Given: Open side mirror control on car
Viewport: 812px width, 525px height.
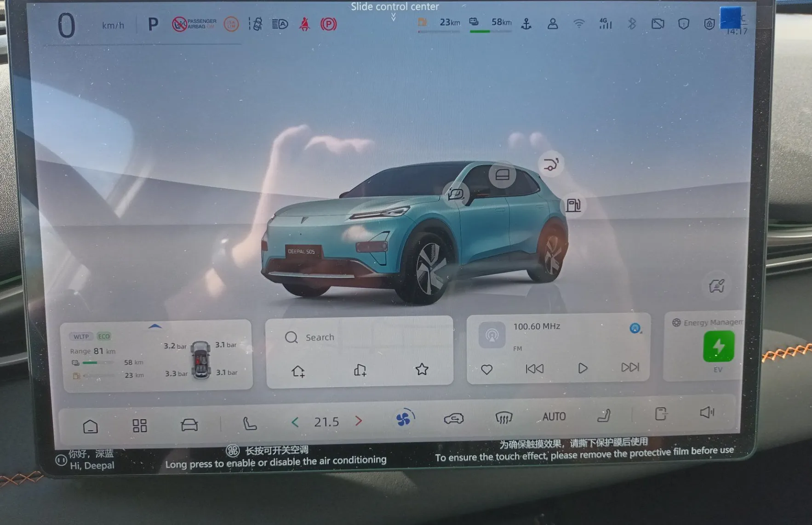Looking at the screenshot, I should [456, 194].
